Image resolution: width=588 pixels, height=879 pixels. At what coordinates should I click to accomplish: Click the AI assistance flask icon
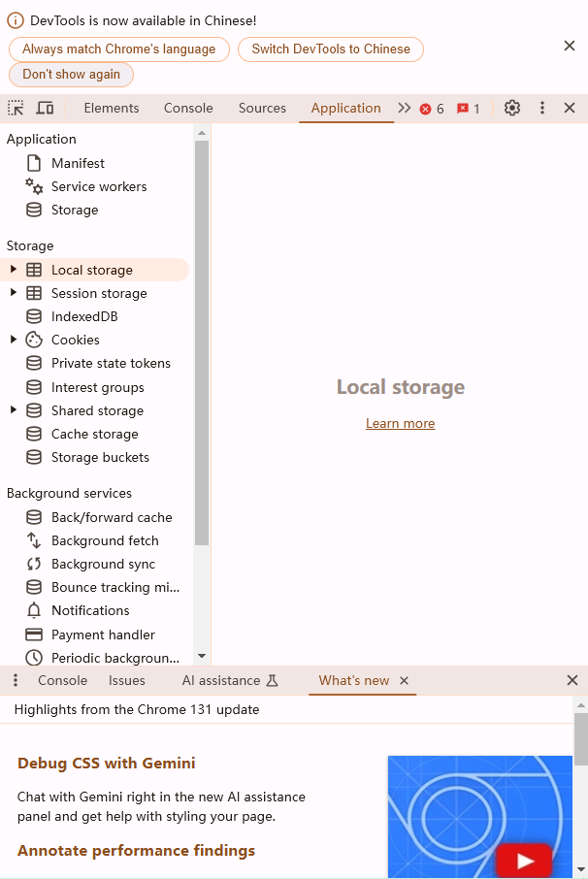pyautogui.click(x=272, y=680)
